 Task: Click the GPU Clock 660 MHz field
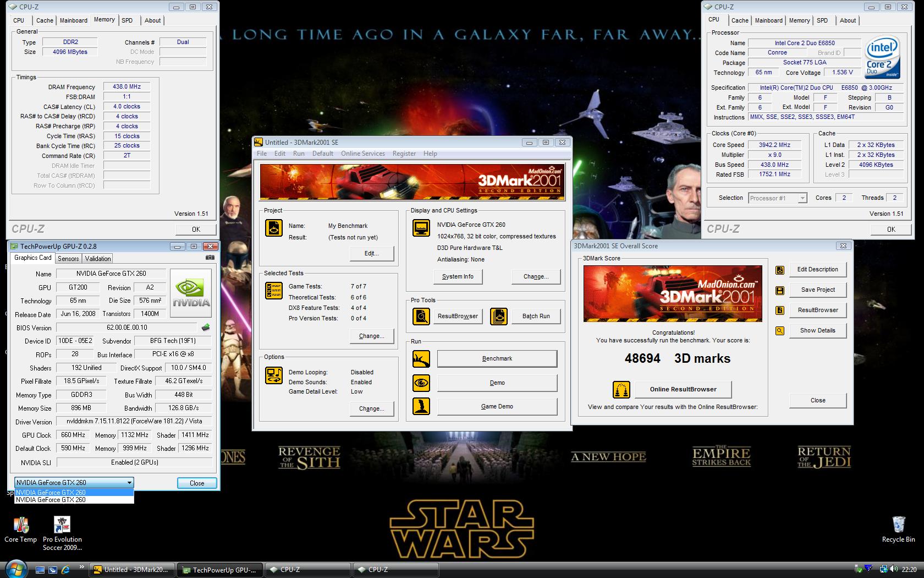point(73,435)
